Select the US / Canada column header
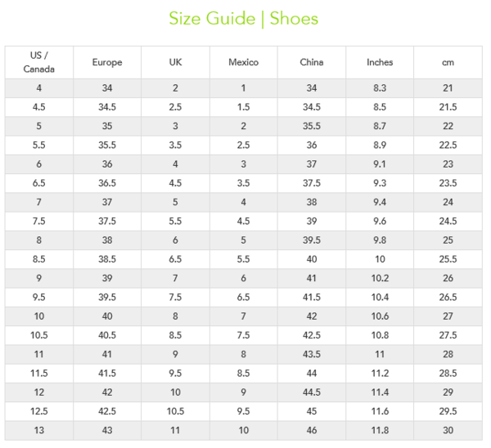 [x=38, y=62]
